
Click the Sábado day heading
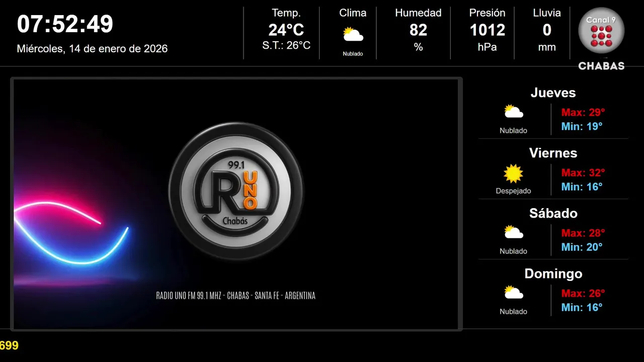[553, 213]
